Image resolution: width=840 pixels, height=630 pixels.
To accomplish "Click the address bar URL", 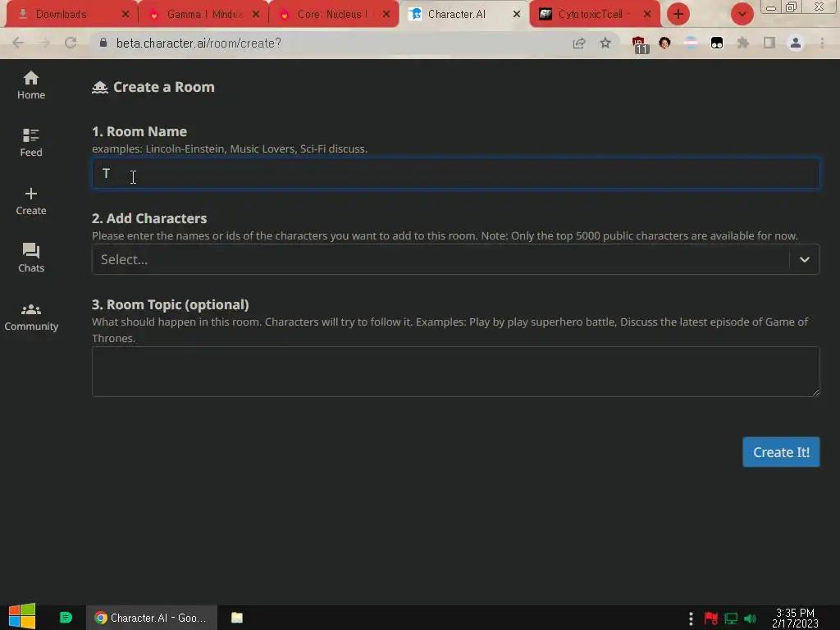I will [199, 43].
